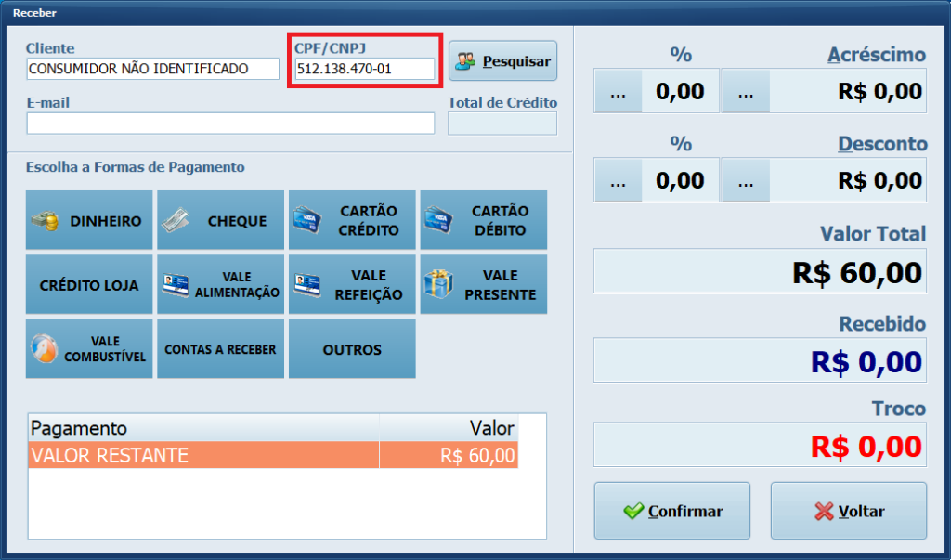Open Contas a Receber payment option
This screenshot has height=560, width=951.
tap(220, 349)
